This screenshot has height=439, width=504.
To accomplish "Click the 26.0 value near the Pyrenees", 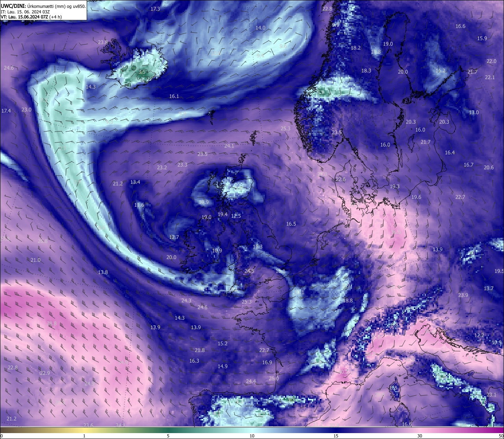I will pyautogui.click(x=274, y=378).
